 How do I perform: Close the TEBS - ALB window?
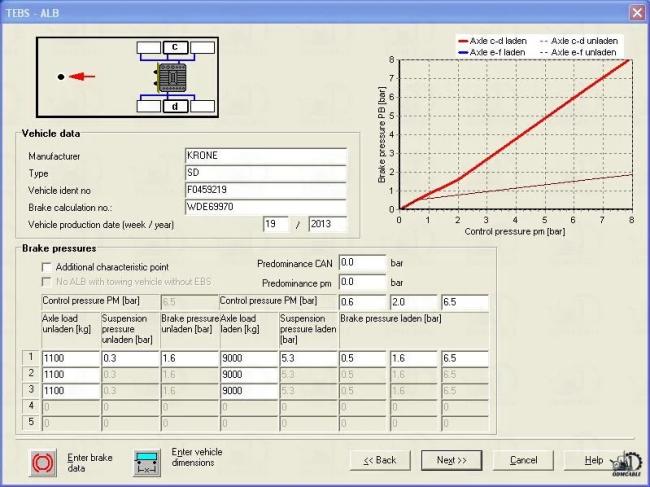(636, 11)
